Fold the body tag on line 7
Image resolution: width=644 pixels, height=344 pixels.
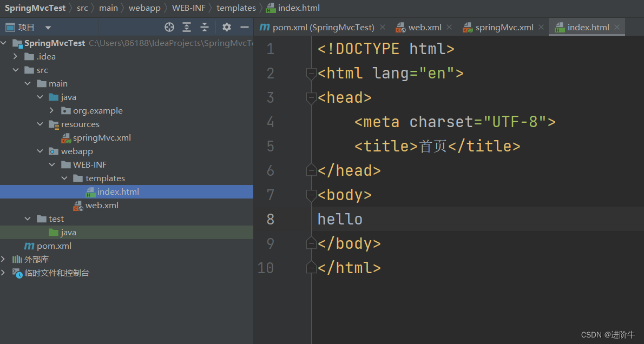(311, 195)
